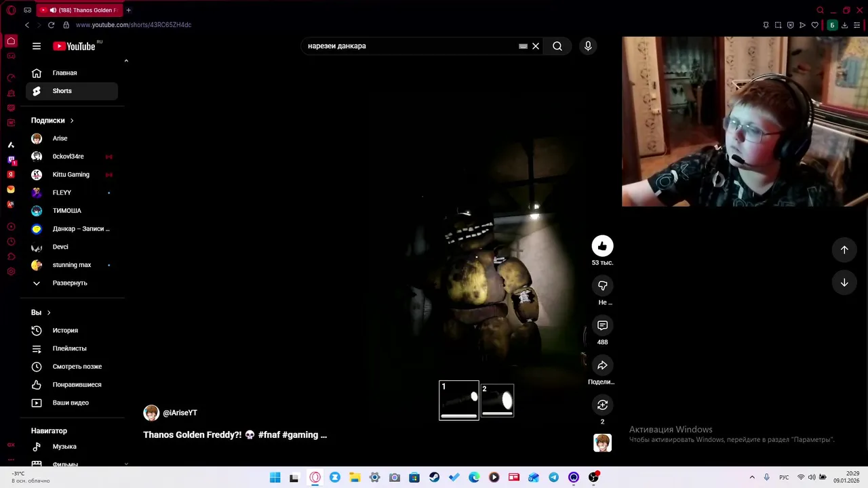Image resolution: width=868 pixels, height=488 pixels.
Task: Expand the Вы section header
Action: 41,312
